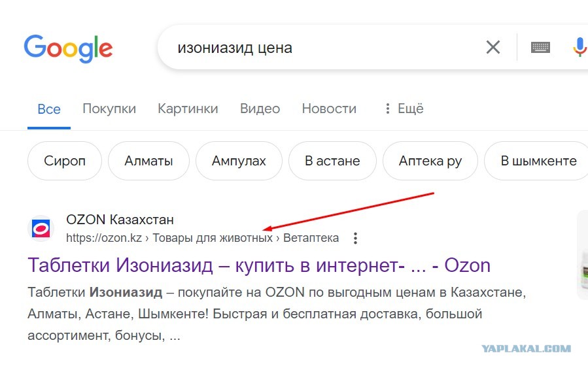This screenshot has width=588, height=368.
Task: Open the on-screen keyboard icon
Action: click(540, 47)
